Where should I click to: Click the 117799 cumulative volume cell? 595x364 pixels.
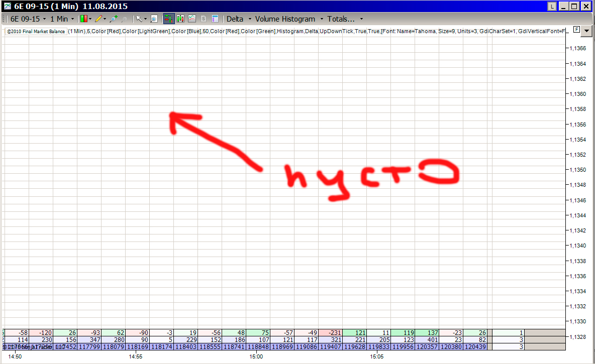click(89, 346)
